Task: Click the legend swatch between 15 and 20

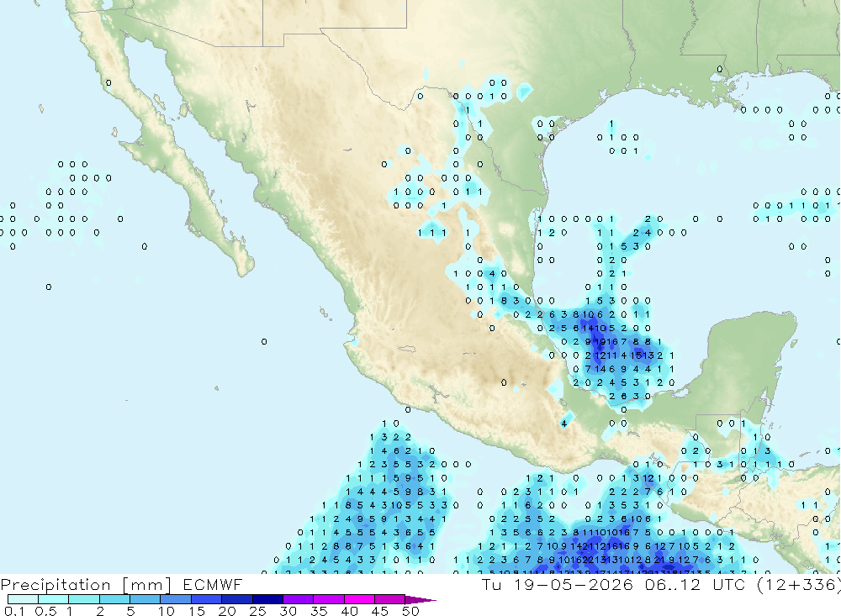Action: tap(207, 599)
